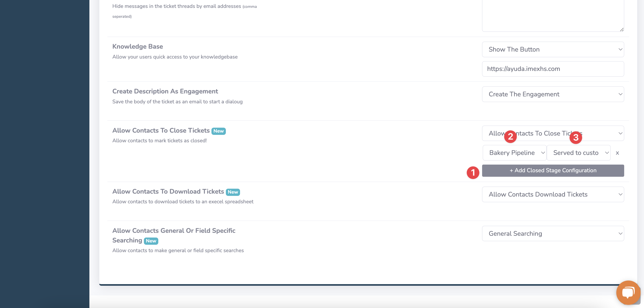Open the General Searching dropdown
Screen dimensions: 644x308
click(553, 233)
